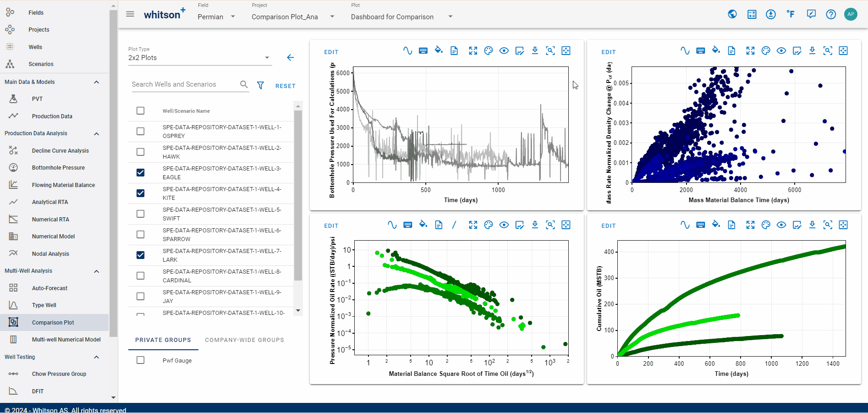Viewport: 868px width, 413px height.
Task: Click zoom-select icon on cumulative oil plot
Action: (x=828, y=225)
